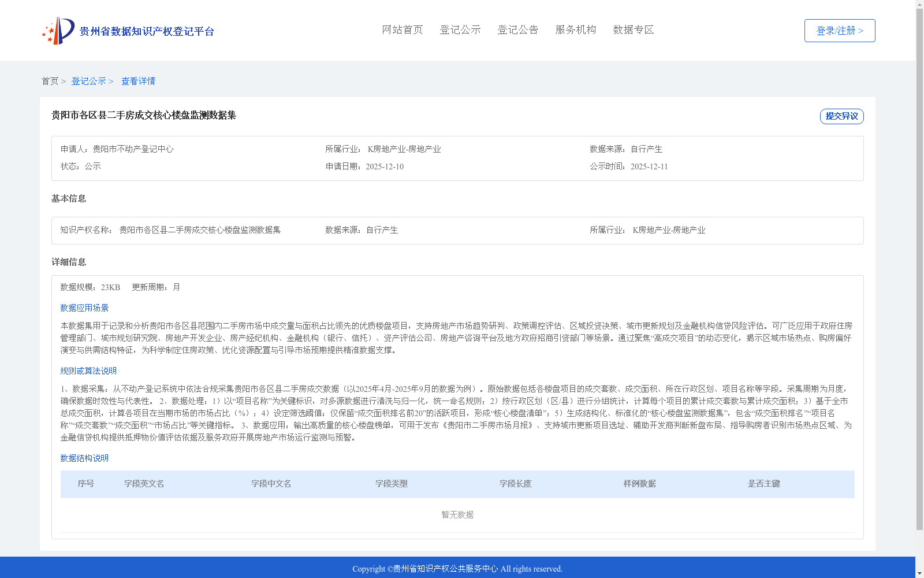Click the 登录/注册 button

coord(839,30)
